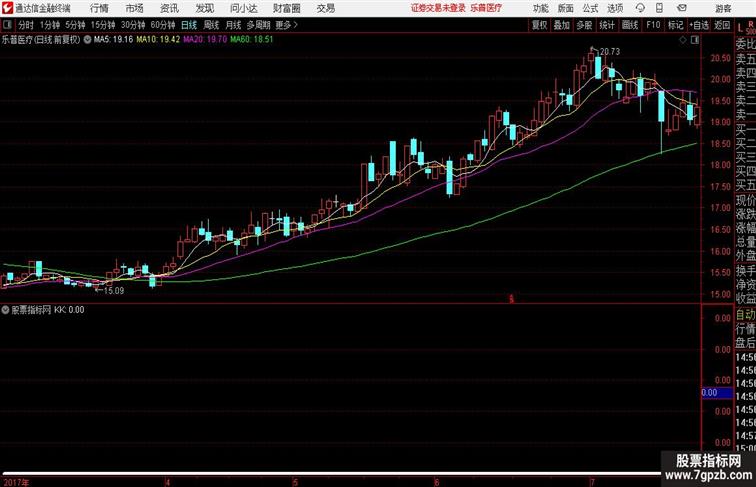Click the 复权 toolbar button
Image resolution: width=756 pixels, height=487 pixels.
click(539, 25)
